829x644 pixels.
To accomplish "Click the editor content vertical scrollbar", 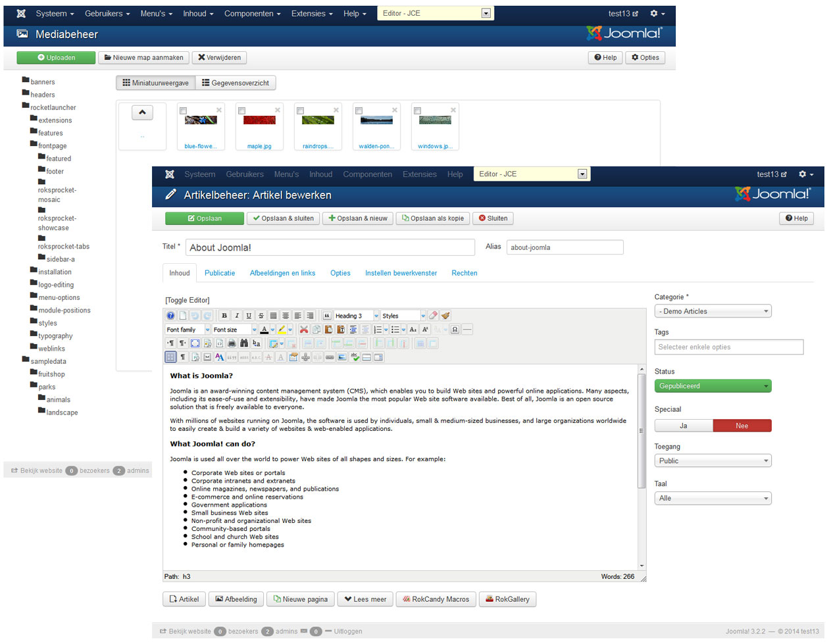I will pyautogui.click(x=641, y=431).
